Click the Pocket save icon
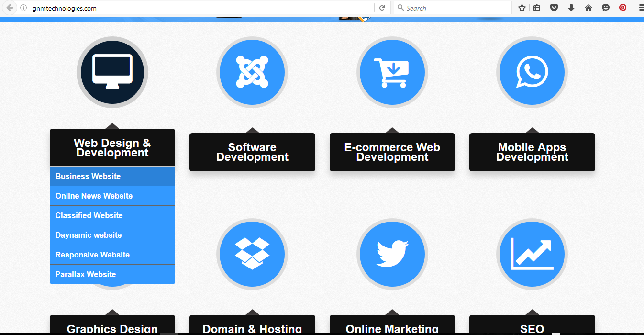 pos(554,8)
